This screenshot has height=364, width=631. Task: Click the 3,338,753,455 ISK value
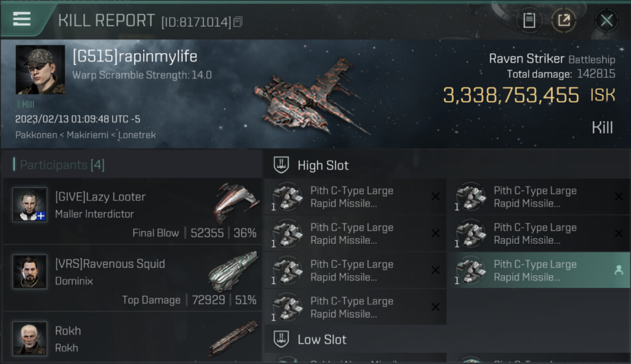pyautogui.click(x=511, y=95)
